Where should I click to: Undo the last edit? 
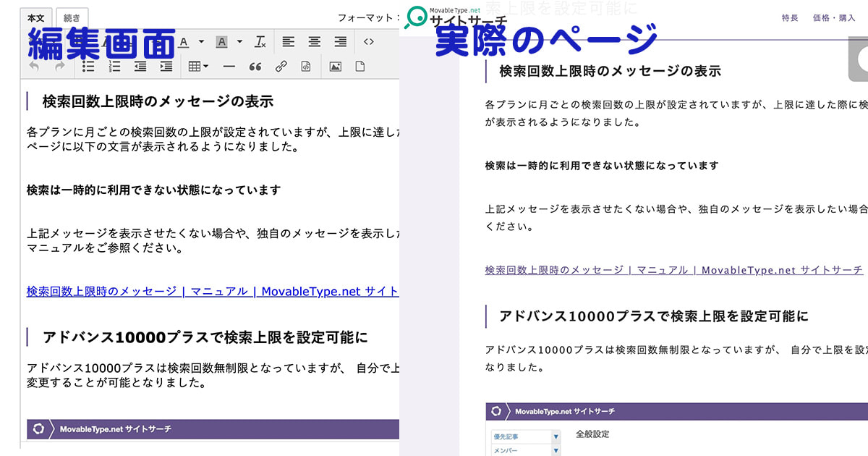coord(34,67)
